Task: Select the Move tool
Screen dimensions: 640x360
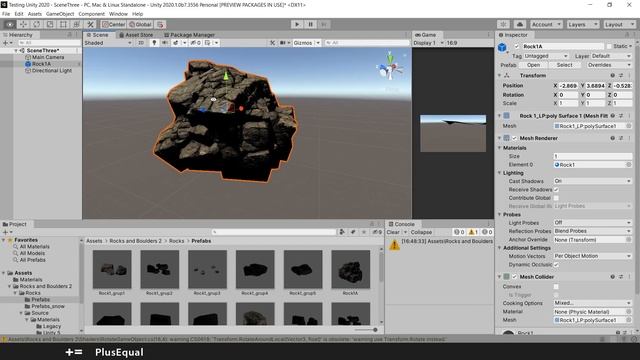Action: pos(23,24)
